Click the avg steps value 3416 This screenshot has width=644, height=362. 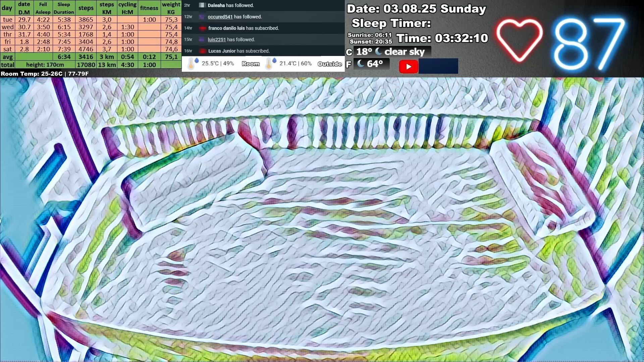click(x=86, y=57)
